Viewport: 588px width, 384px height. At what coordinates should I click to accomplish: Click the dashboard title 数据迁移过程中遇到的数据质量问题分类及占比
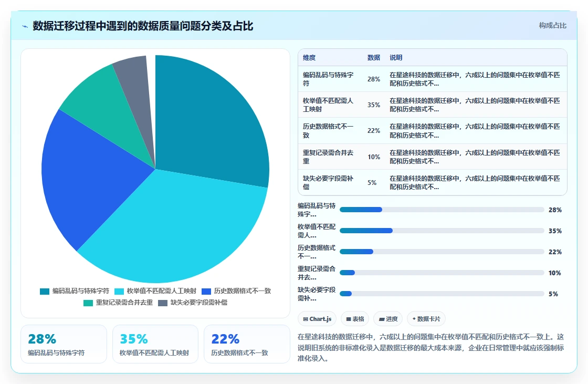click(x=143, y=26)
